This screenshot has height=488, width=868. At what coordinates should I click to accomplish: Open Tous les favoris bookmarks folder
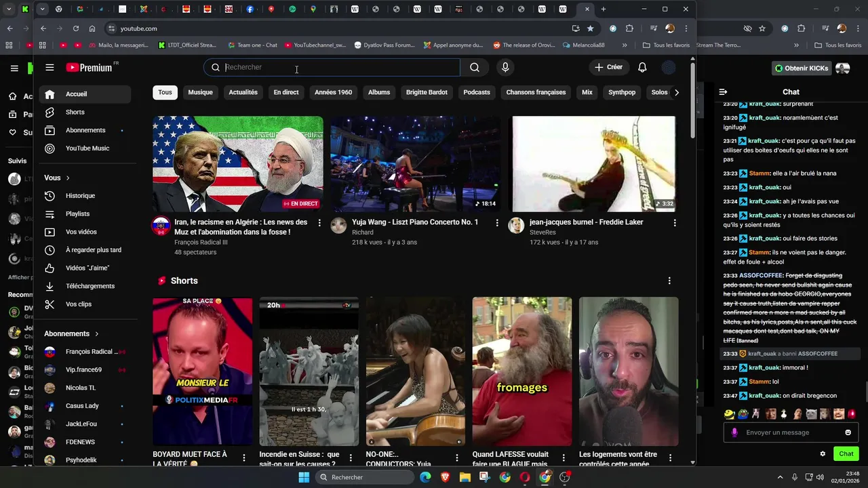[665, 45]
